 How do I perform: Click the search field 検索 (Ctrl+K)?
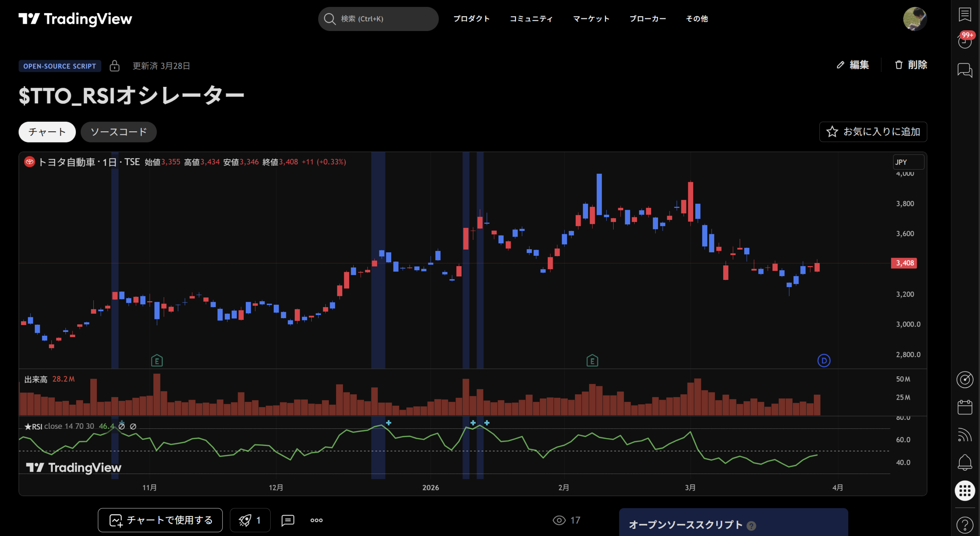pos(378,19)
